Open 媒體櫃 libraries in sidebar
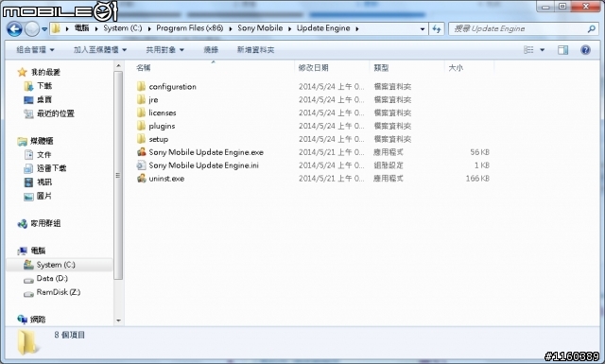The width and height of the screenshot is (605, 364). tap(42, 141)
